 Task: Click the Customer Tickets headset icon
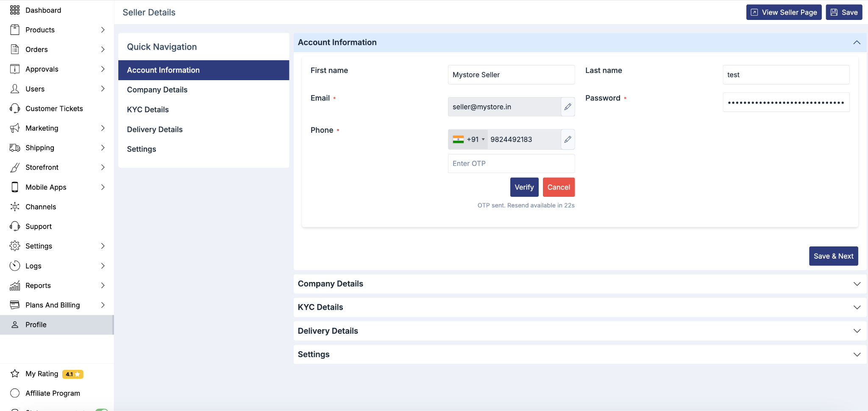coord(15,109)
